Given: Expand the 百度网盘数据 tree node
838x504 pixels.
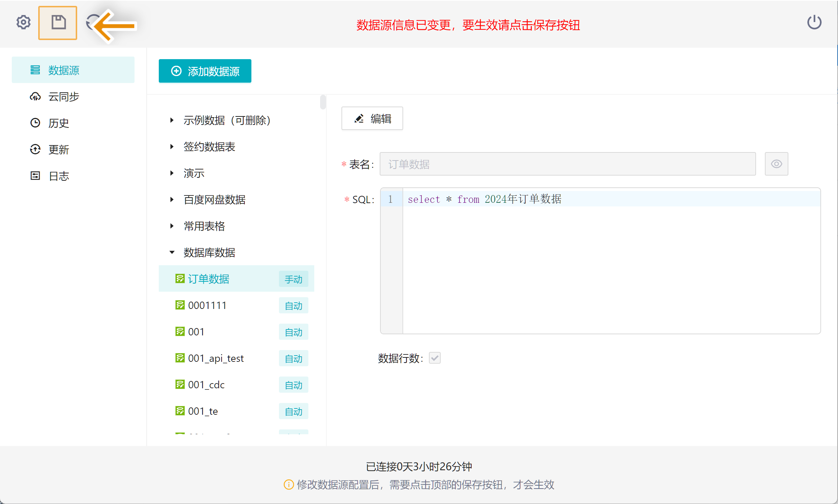Looking at the screenshot, I should click(172, 199).
